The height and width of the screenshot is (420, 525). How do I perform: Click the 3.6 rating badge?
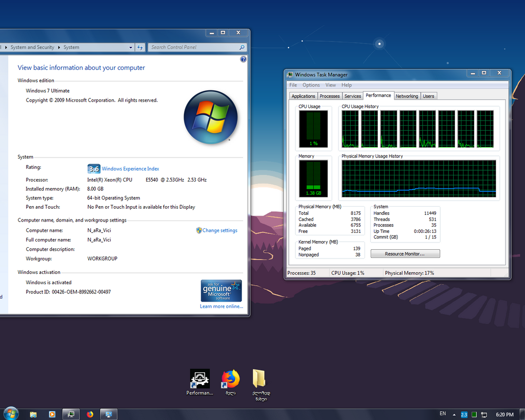click(x=94, y=169)
